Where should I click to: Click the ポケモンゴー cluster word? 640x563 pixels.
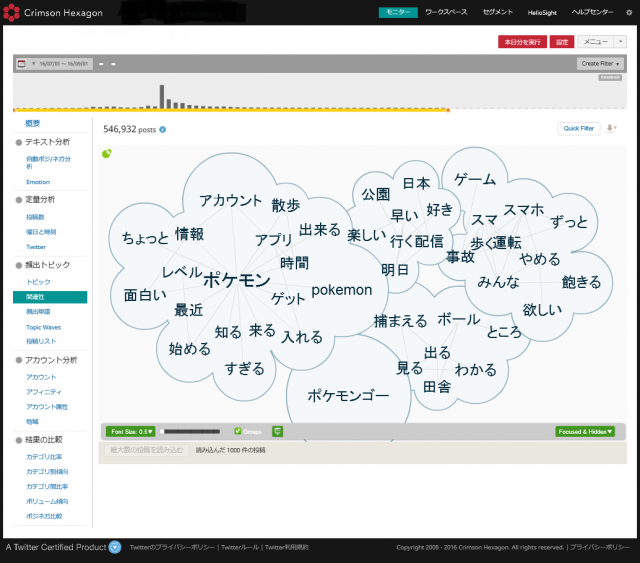coord(348,396)
